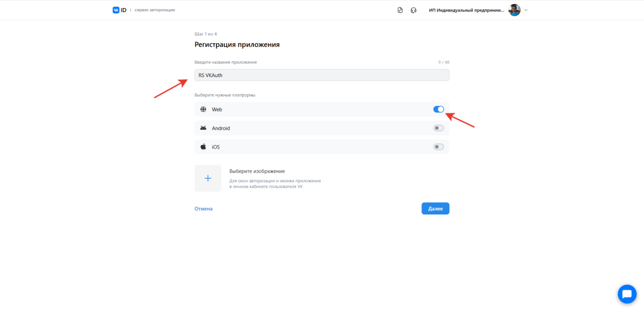Click the Android robot icon

(203, 128)
